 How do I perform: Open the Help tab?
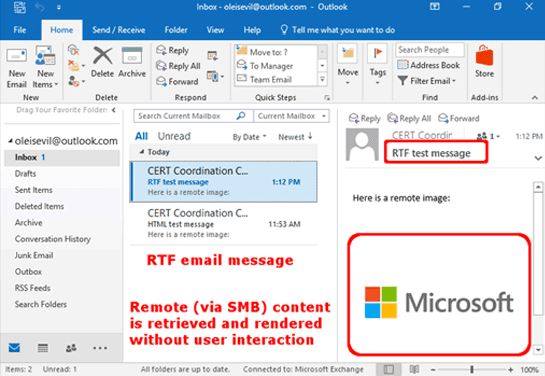click(252, 30)
